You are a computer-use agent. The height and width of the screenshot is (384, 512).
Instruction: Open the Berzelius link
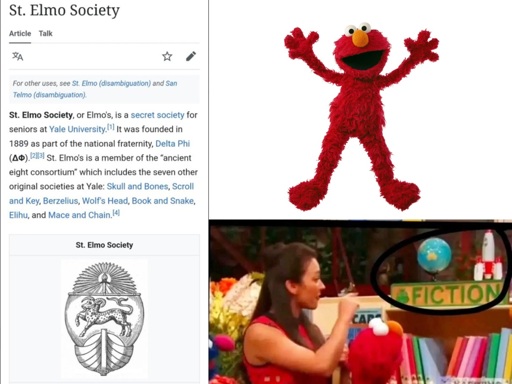pos(61,201)
